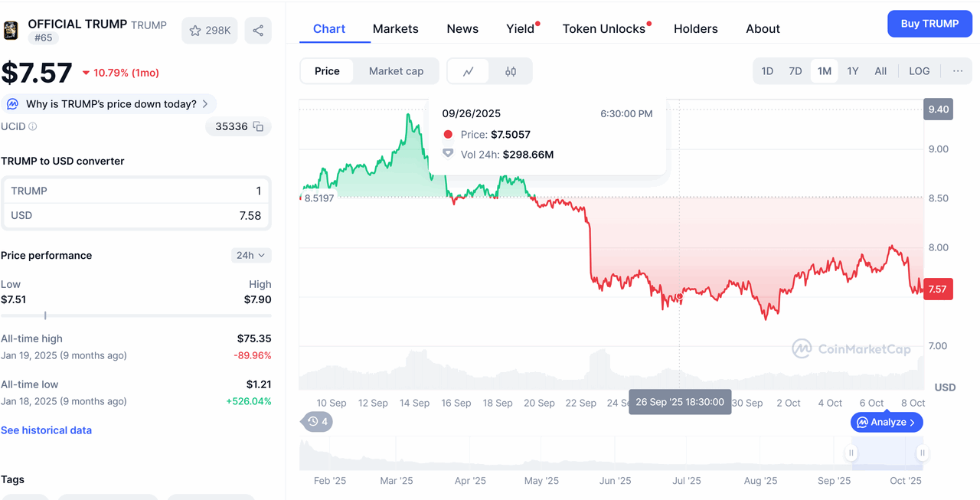Screen dimensions: 980x500
Task: Click the Buy TRUMP button
Action: click(929, 24)
